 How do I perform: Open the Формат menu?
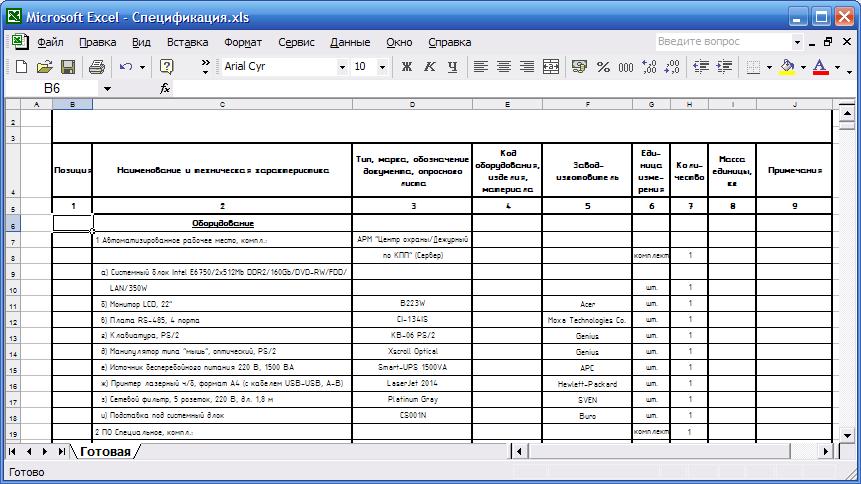[243, 42]
